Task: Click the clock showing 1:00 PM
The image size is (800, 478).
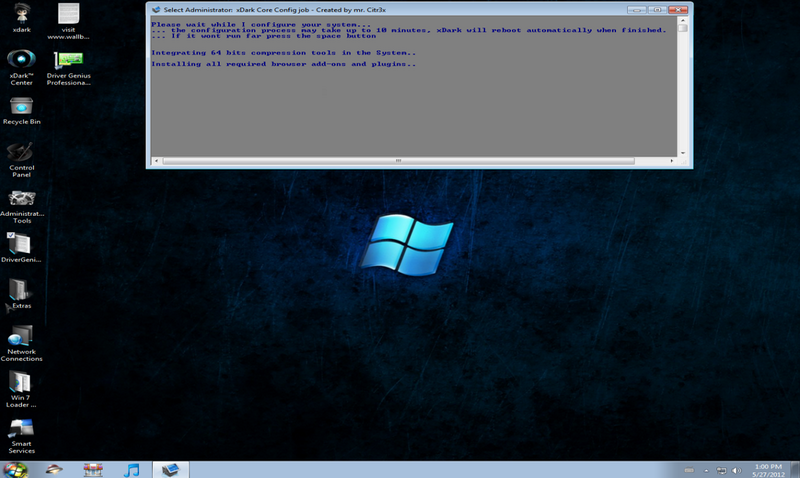Action: pyautogui.click(x=768, y=470)
